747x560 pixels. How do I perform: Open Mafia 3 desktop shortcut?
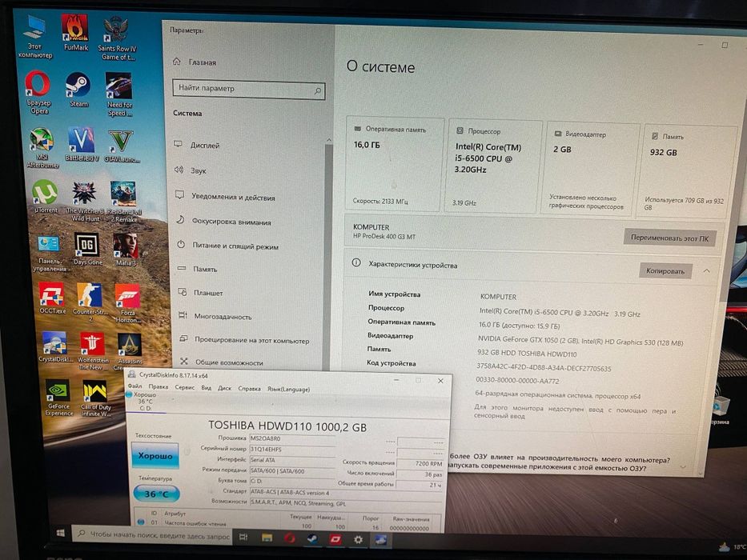coord(126,250)
